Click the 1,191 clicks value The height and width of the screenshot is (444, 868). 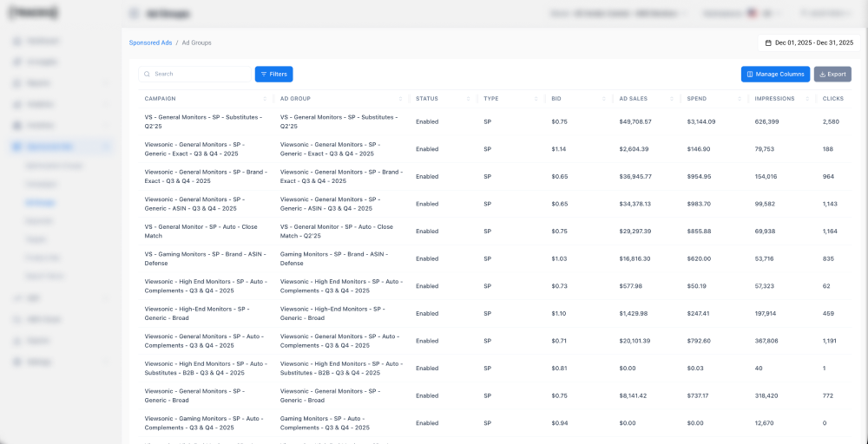tap(831, 341)
